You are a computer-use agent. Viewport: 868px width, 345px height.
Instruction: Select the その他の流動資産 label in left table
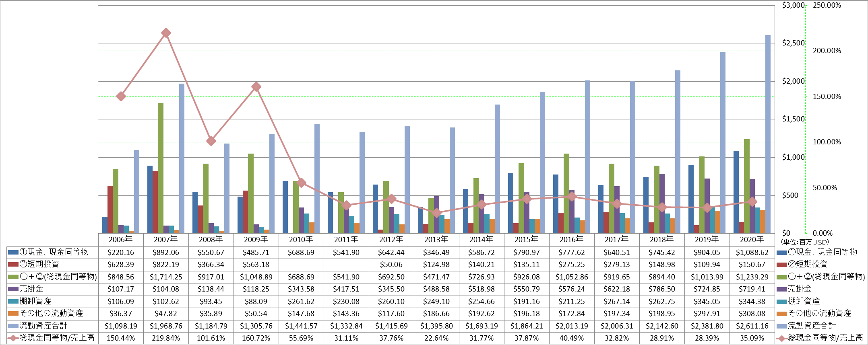point(51,313)
